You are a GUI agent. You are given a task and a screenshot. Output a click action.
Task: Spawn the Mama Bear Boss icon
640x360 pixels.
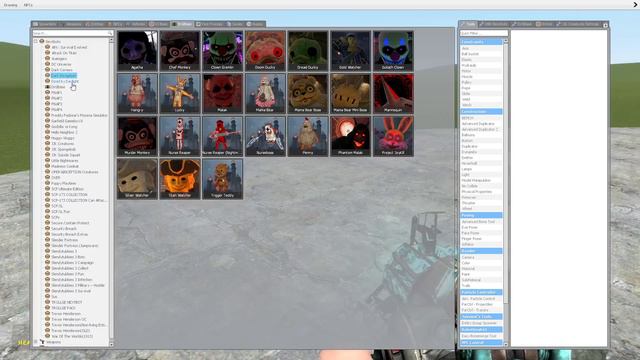[308, 93]
